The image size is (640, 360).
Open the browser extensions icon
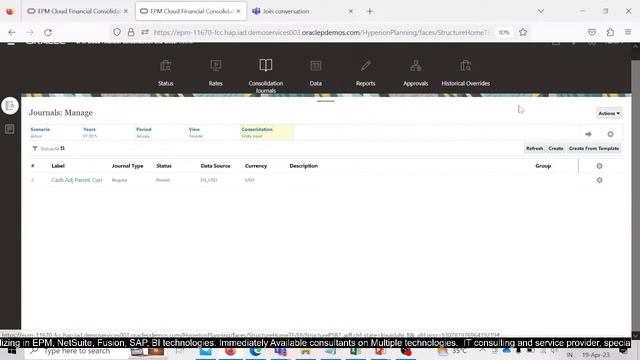[x=610, y=32]
